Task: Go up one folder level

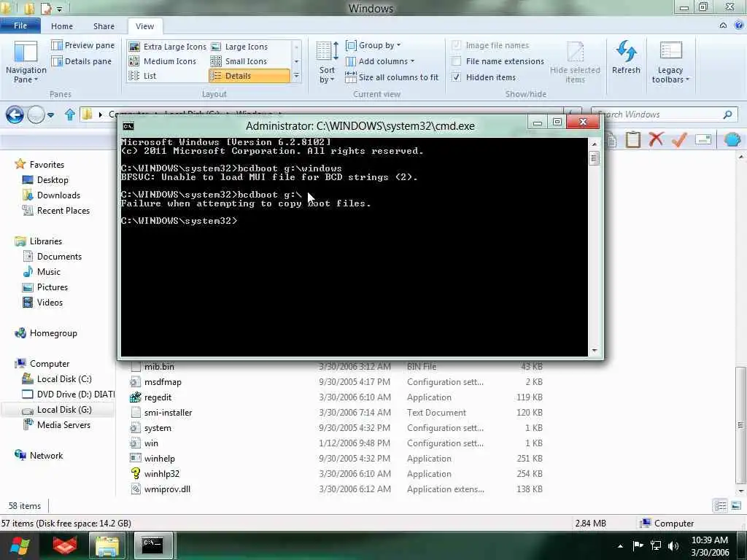Action: coord(69,114)
